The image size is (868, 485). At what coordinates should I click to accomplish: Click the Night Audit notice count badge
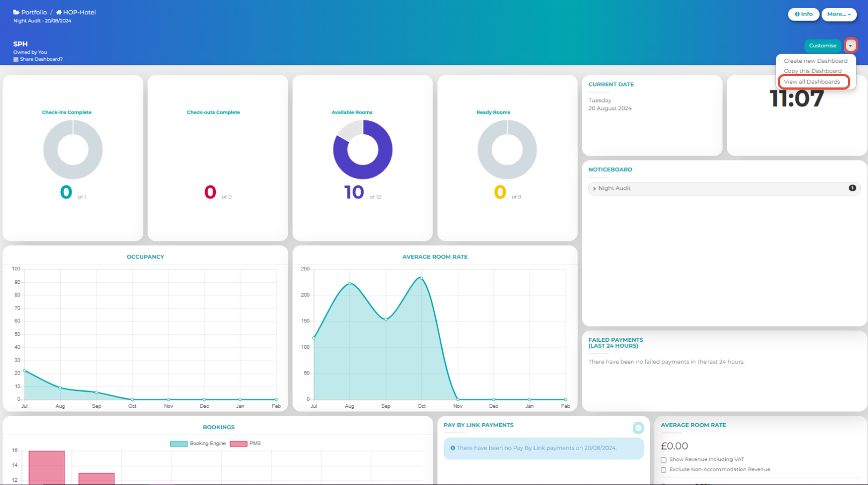(852, 188)
